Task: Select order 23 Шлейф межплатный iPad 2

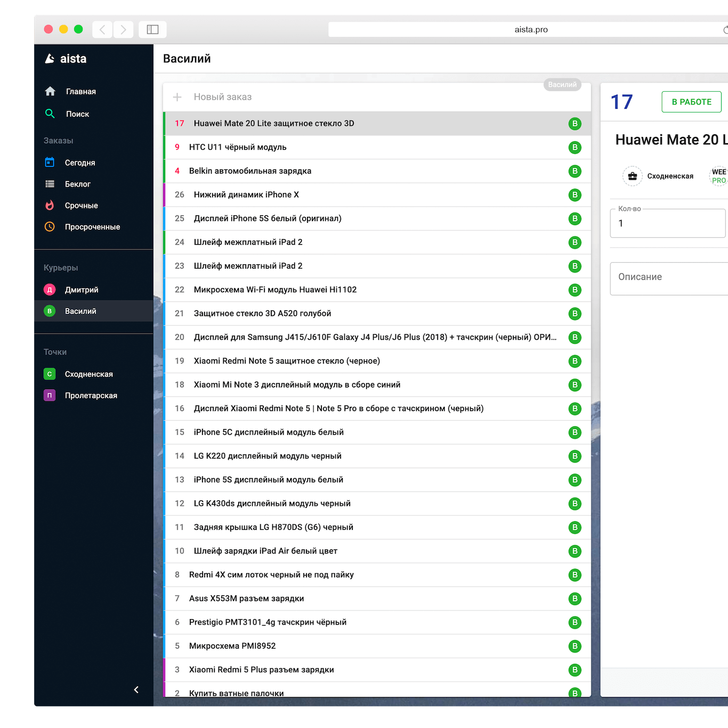Action: click(377, 266)
